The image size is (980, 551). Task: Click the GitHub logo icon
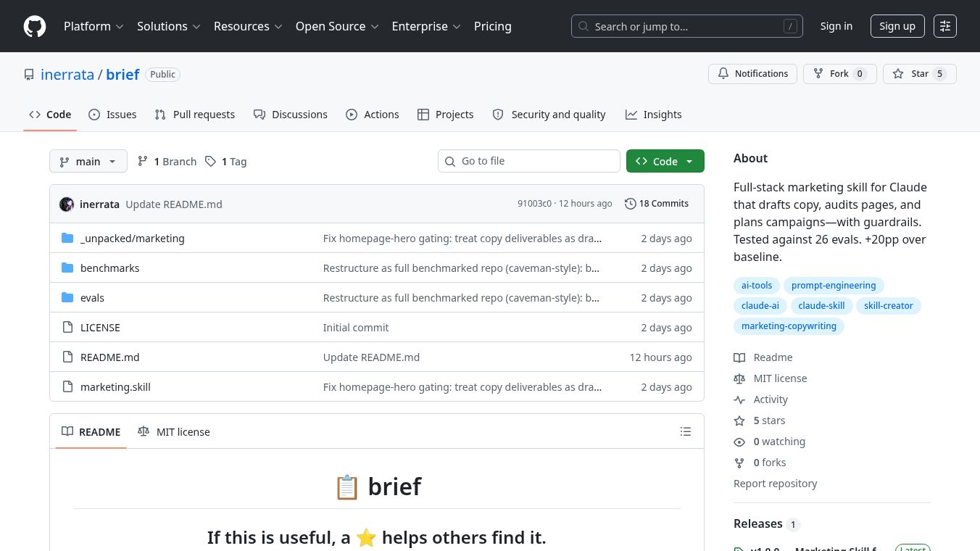pyautogui.click(x=35, y=26)
